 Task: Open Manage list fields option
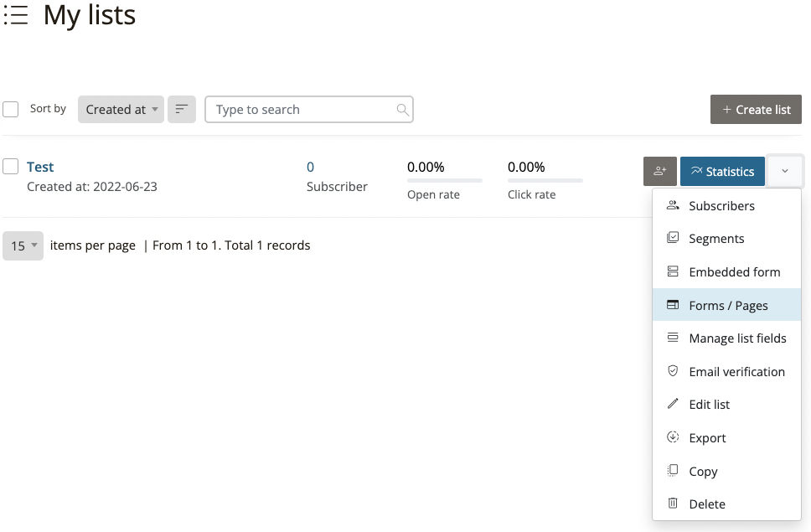tap(736, 338)
